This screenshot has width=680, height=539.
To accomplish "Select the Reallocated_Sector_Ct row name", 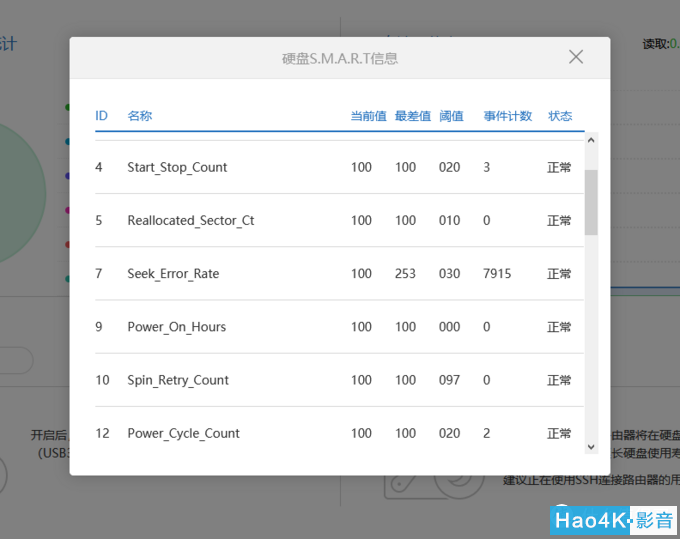I will point(191,221).
